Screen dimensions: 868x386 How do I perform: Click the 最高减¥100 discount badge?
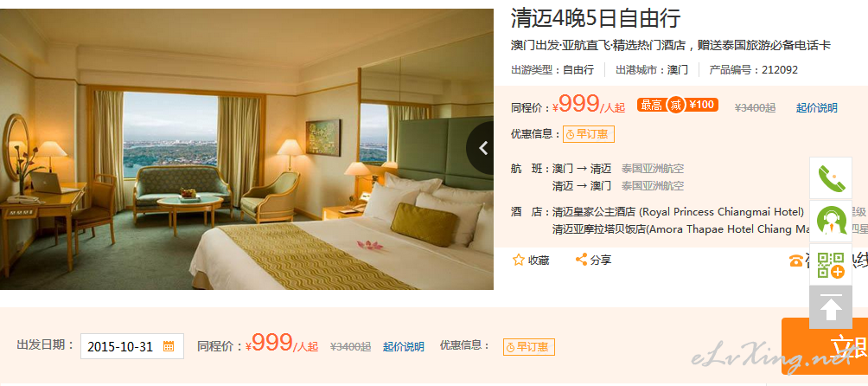pyautogui.click(x=678, y=105)
